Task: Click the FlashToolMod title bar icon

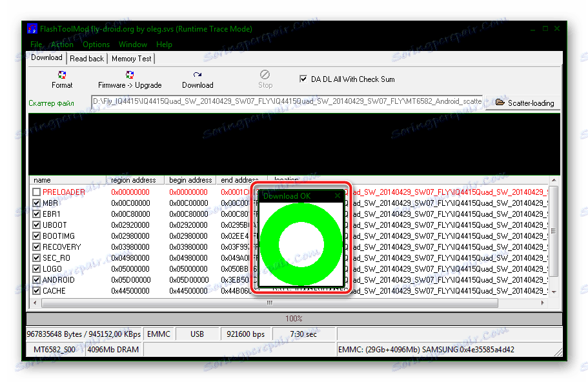Action: coord(32,28)
